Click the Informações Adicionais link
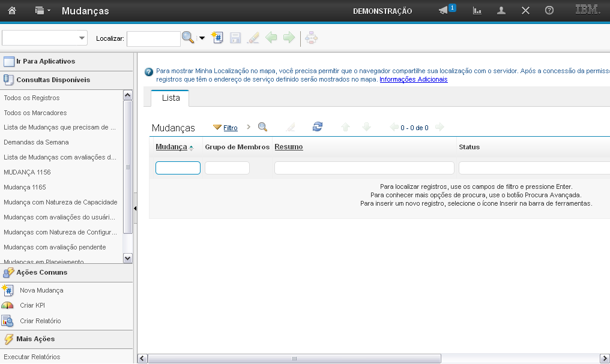The height and width of the screenshot is (364, 610). pyautogui.click(x=413, y=79)
